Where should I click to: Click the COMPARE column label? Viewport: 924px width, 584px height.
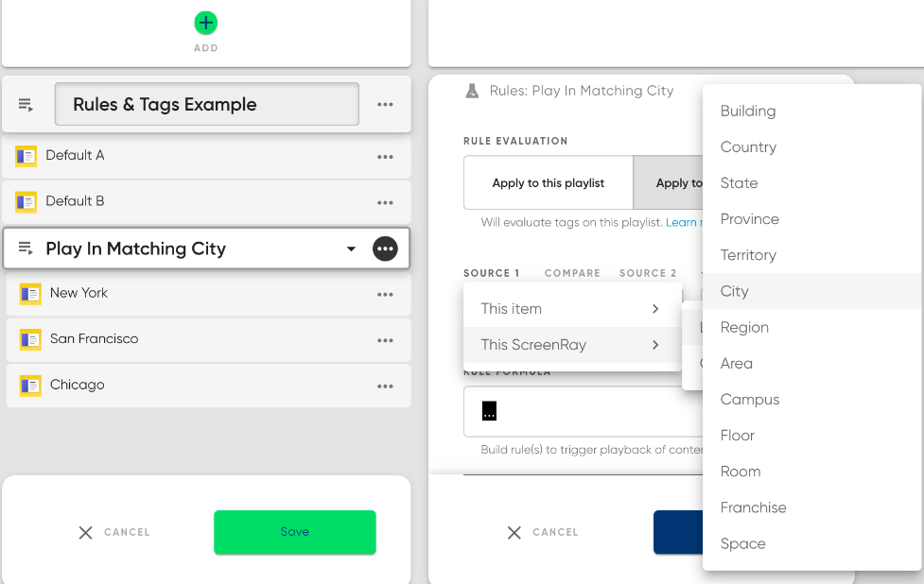coord(572,273)
